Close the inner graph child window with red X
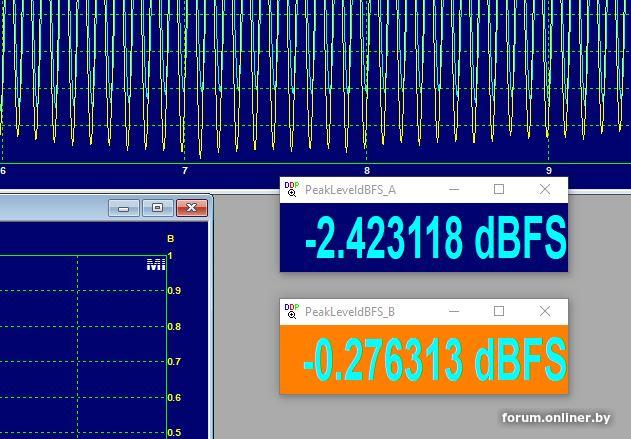 pyautogui.click(x=191, y=208)
